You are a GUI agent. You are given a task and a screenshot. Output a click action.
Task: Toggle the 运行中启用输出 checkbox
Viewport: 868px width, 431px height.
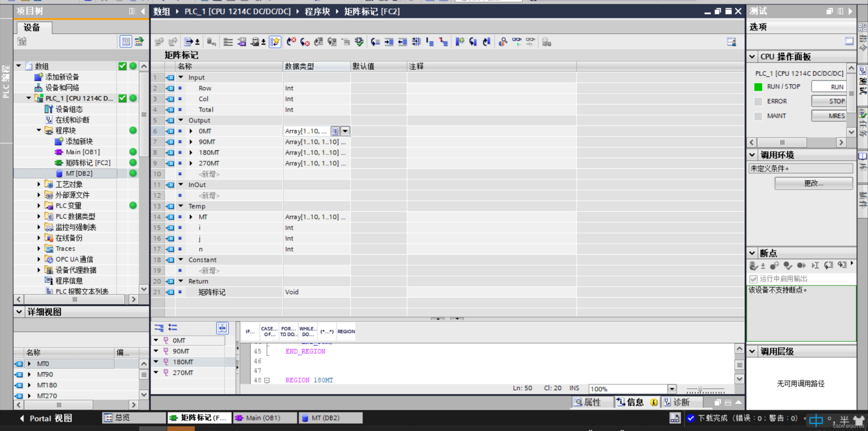click(753, 279)
